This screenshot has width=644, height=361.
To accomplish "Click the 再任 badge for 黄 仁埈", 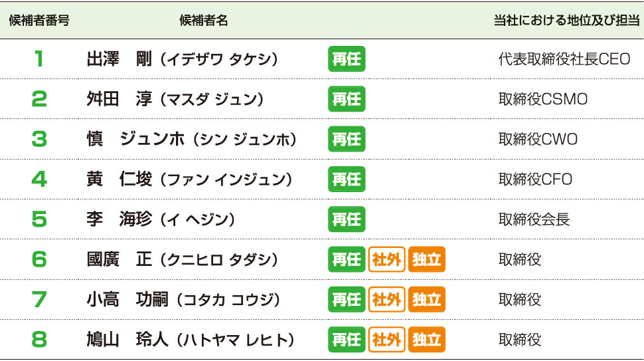I will pos(346,179).
